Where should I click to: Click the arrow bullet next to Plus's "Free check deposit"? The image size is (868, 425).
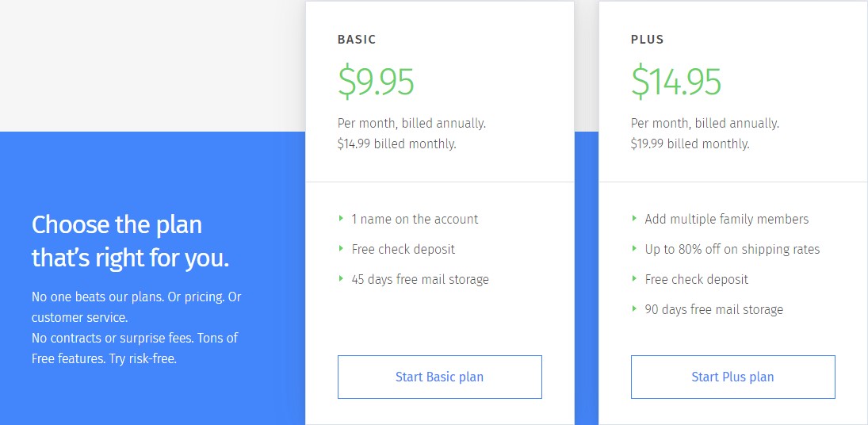634,278
